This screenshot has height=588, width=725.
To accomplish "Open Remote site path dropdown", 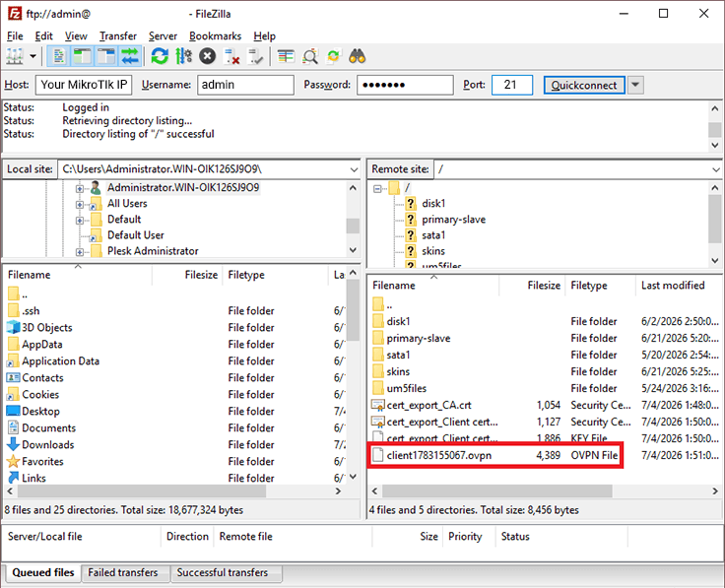I will coord(716,169).
